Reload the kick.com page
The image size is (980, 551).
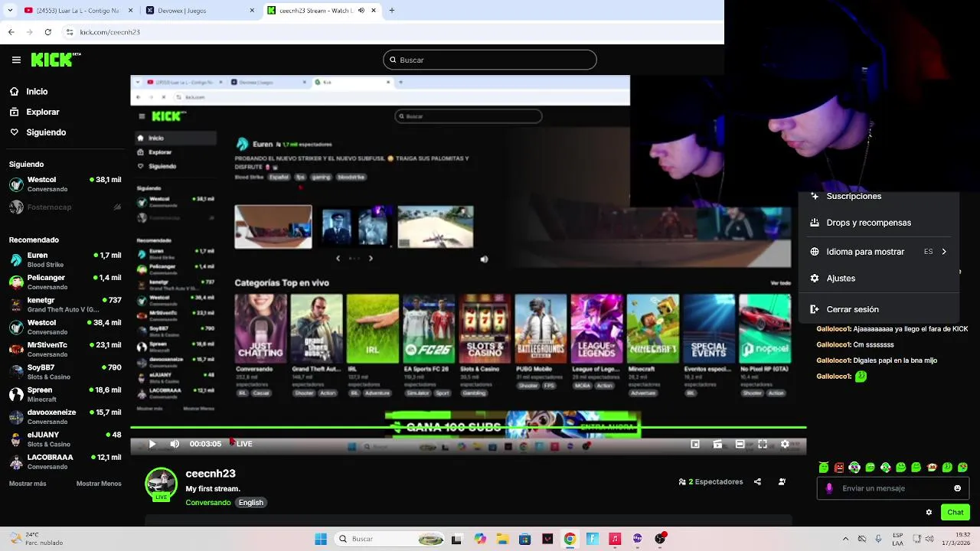[48, 32]
